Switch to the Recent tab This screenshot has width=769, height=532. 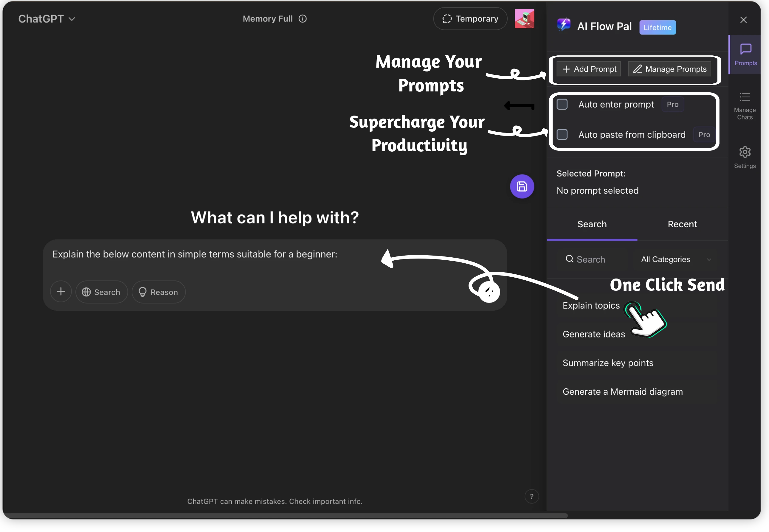coord(682,224)
